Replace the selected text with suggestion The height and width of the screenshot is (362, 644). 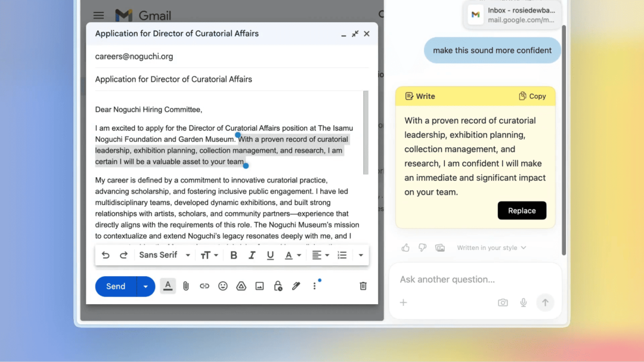522,211
